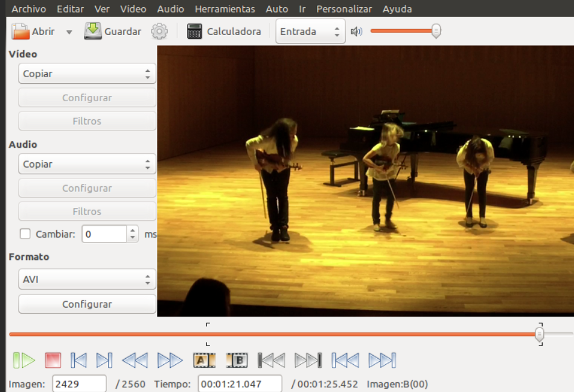The height and width of the screenshot is (392, 574).
Task: Click the Guardar save icon
Action: pos(92,31)
